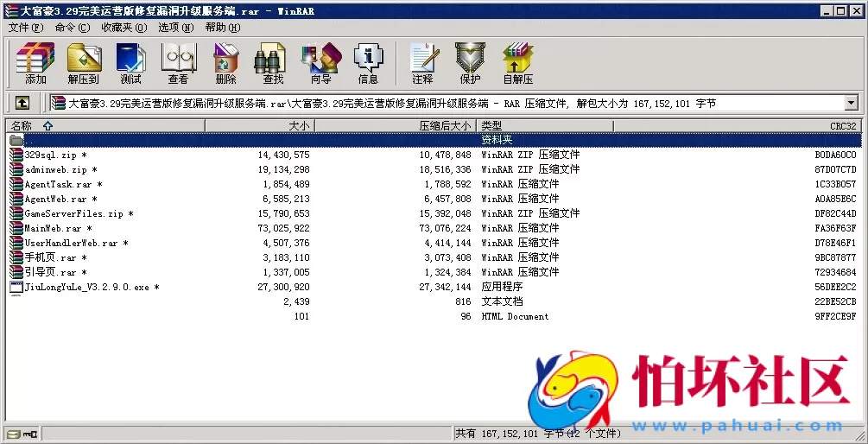Sort by Type (类型) column header
The image size is (868, 444).
tap(545, 125)
